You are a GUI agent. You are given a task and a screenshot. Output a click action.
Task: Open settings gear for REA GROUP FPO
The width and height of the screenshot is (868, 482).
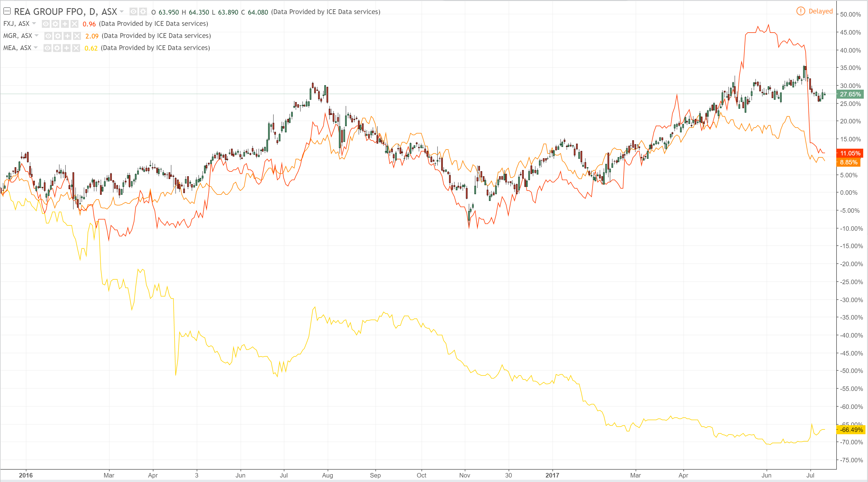(x=143, y=12)
